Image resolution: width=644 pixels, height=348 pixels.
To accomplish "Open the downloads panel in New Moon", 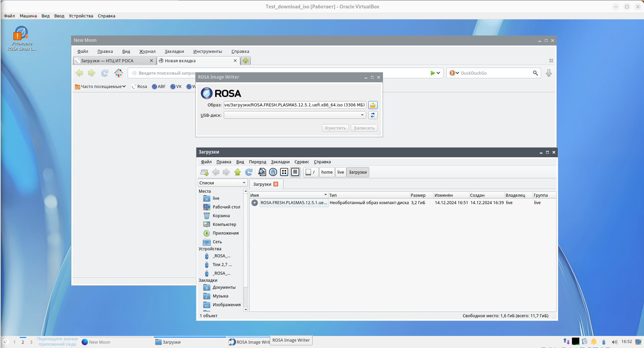I will 549,73.
